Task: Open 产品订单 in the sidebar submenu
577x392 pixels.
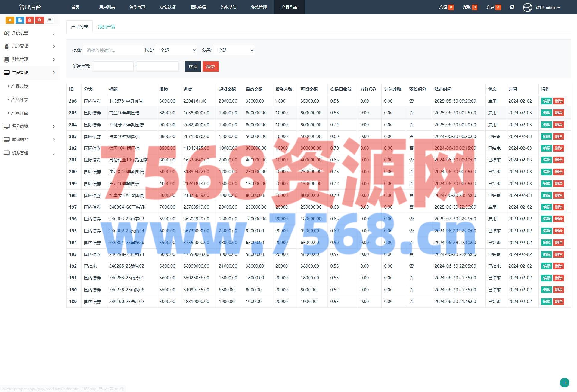Action: pyautogui.click(x=20, y=113)
